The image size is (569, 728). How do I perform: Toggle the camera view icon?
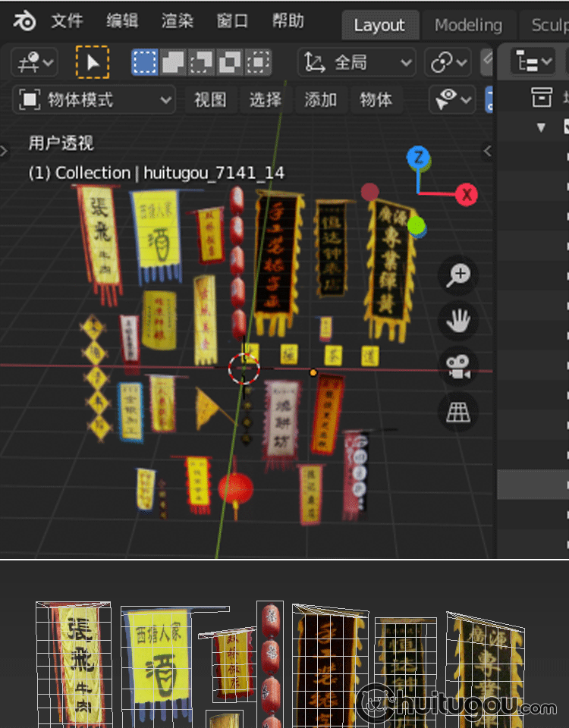coord(458,366)
